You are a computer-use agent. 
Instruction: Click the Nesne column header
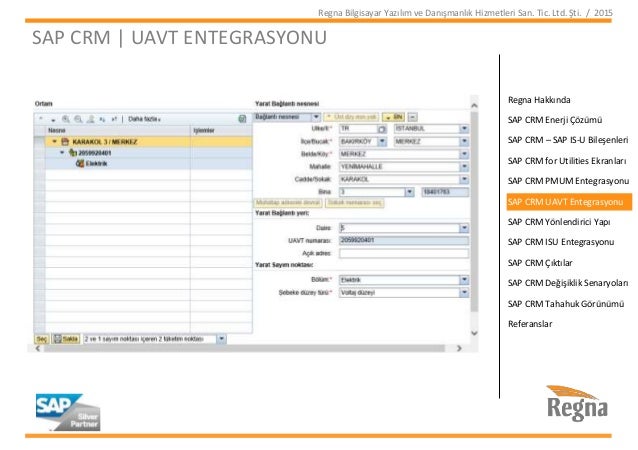click(118, 131)
